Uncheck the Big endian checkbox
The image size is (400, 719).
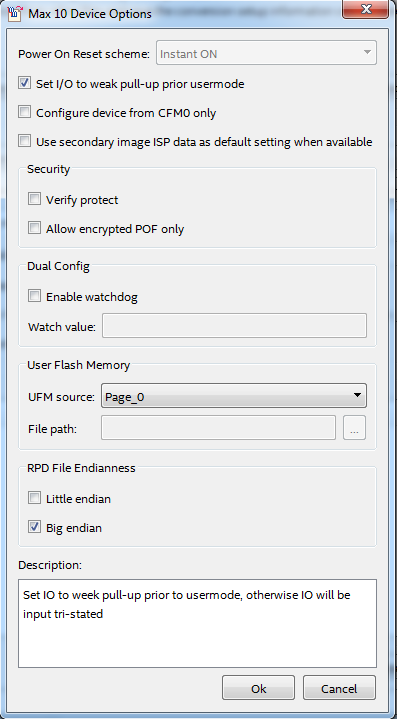[x=34, y=527]
